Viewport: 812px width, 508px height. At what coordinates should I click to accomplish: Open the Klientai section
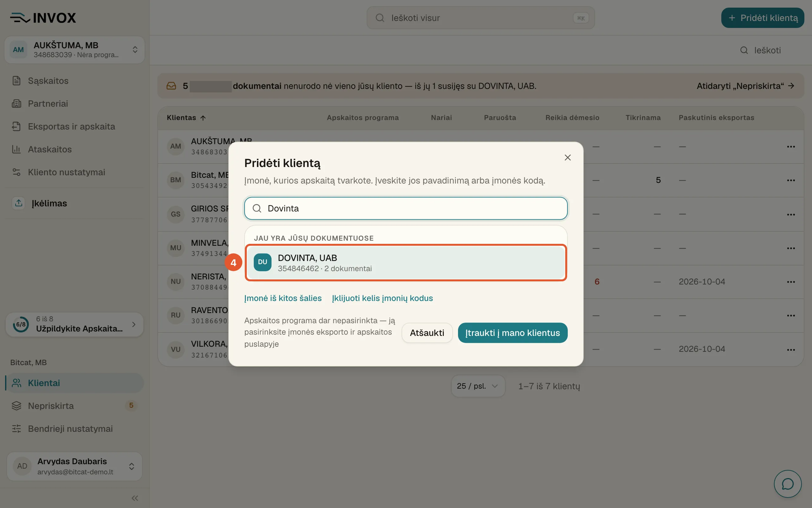click(x=75, y=383)
